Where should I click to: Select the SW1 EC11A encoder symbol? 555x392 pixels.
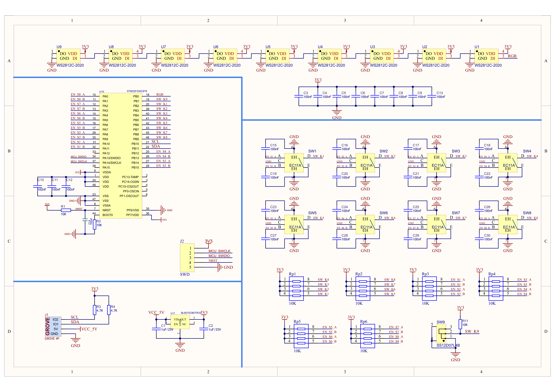(x=294, y=163)
